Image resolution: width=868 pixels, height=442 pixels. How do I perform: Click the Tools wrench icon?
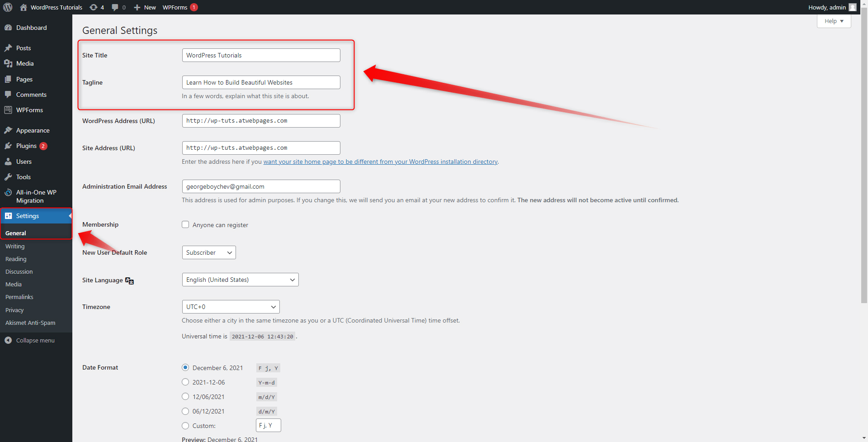click(8, 177)
